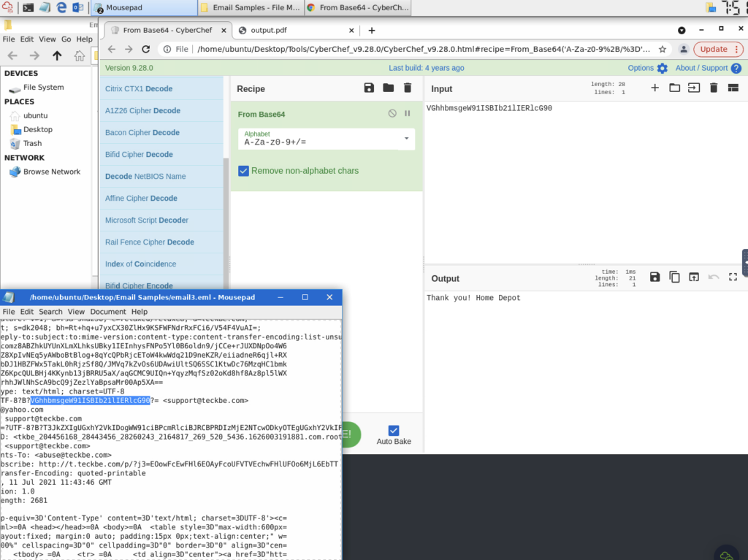The width and height of the screenshot is (748, 560).
Task: Open Desktop place in sidebar
Action: [x=38, y=129]
